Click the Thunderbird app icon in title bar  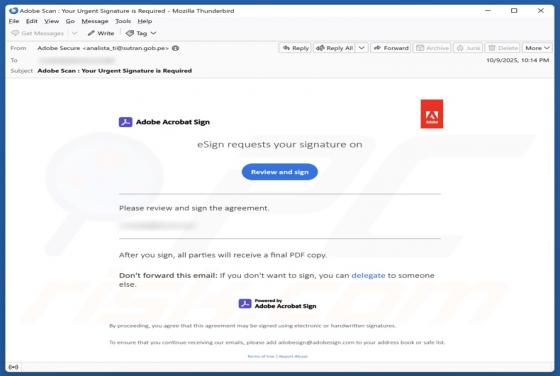tap(14, 11)
